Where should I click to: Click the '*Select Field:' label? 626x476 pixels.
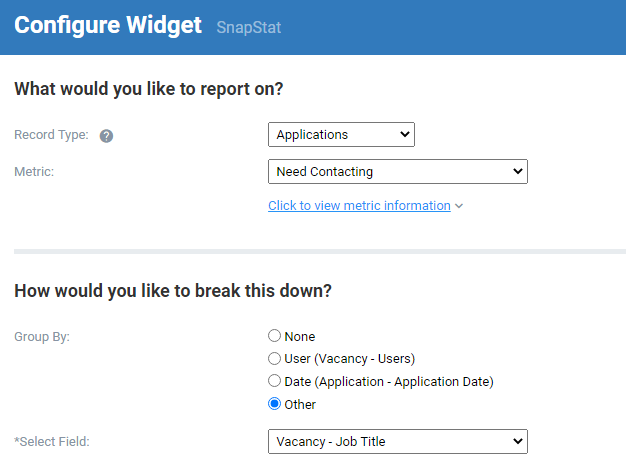(52, 442)
